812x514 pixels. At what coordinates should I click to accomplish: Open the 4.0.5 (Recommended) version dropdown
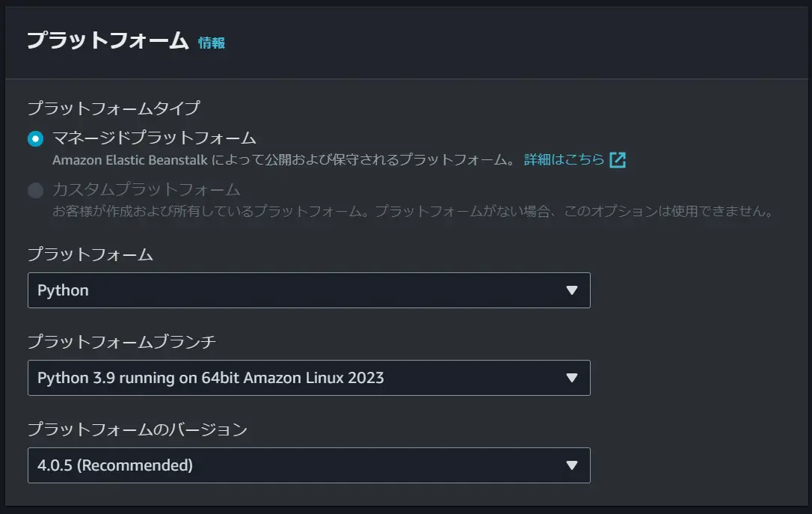309,465
